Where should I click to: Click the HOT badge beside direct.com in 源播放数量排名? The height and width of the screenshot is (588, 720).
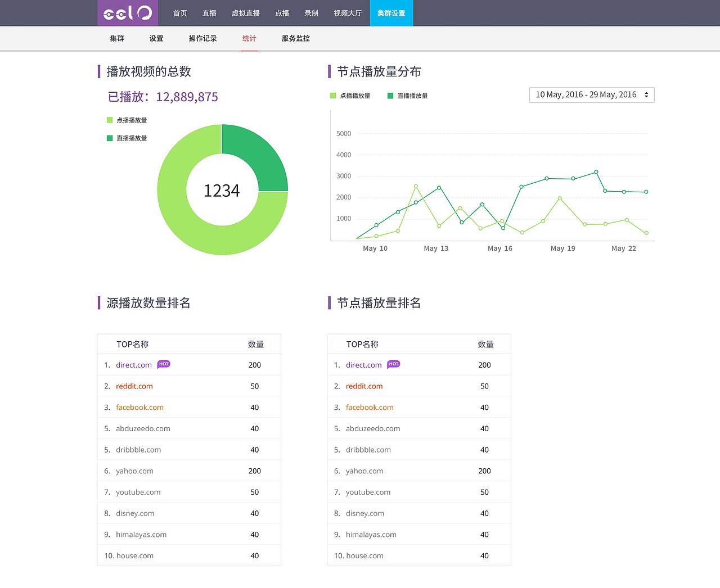point(163,364)
